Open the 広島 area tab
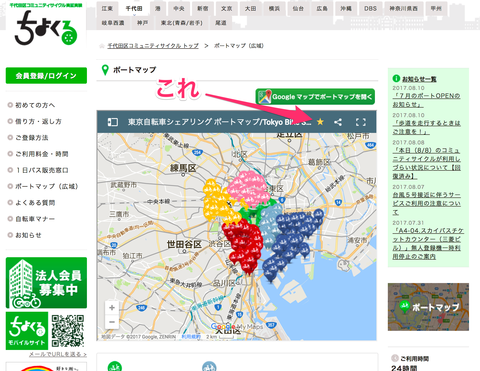480x371 pixels. 322,9
